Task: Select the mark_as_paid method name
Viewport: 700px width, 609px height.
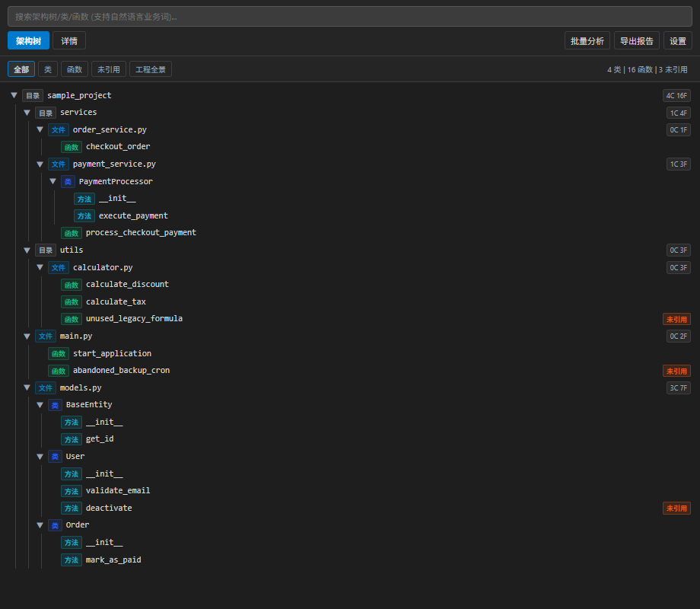Action: 113,560
